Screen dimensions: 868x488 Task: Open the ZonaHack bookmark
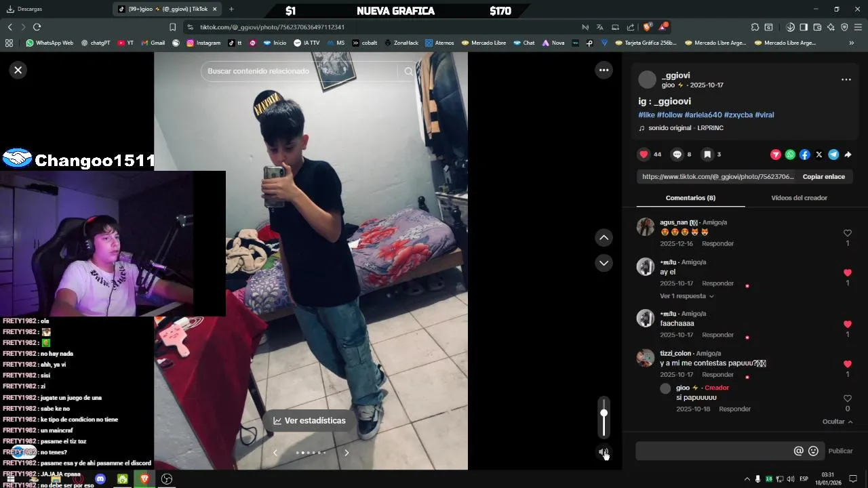(x=401, y=43)
